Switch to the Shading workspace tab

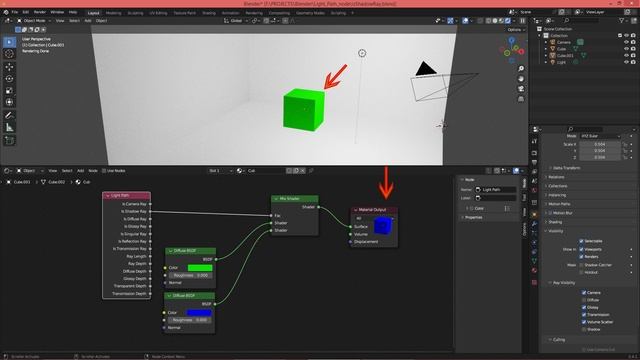pos(209,13)
